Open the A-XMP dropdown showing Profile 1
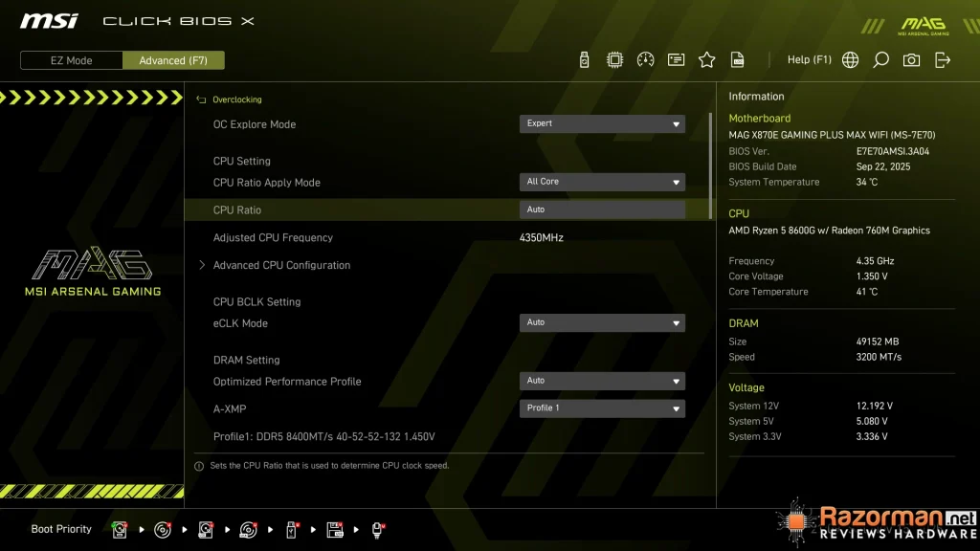Screen dimensions: 980x551 click(x=602, y=408)
